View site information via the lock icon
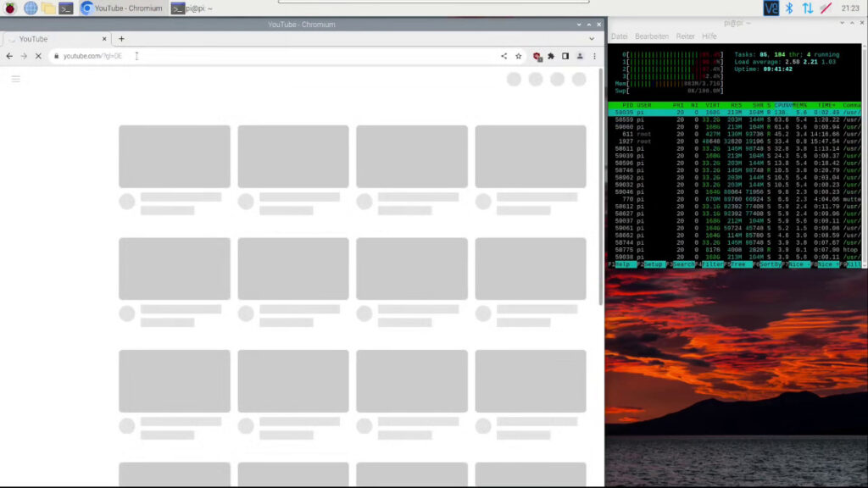The height and width of the screenshot is (488, 868). tap(56, 56)
